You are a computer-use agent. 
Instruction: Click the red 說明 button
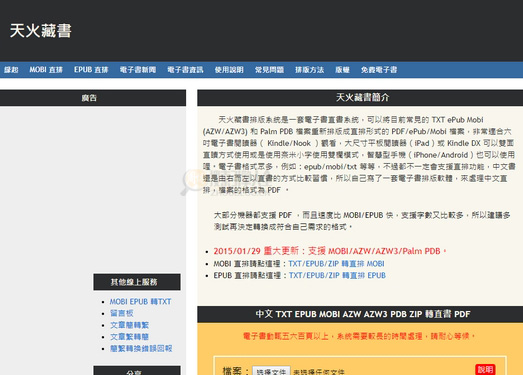pyautogui.click(x=485, y=369)
